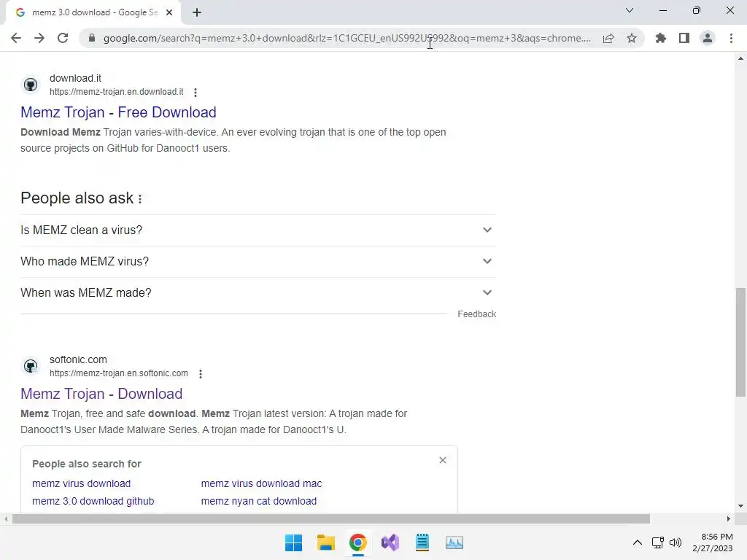Search for memz nyan cat download
This screenshot has width=747, height=560.
point(259,501)
